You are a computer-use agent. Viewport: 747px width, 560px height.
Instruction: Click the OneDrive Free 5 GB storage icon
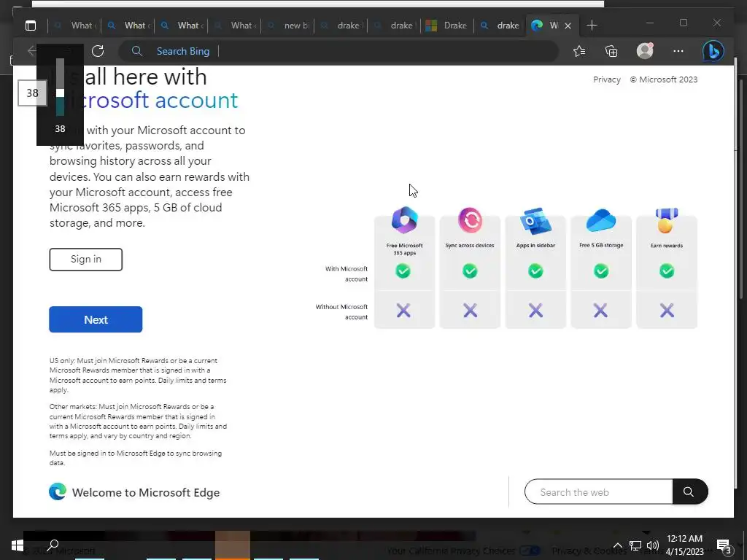pyautogui.click(x=601, y=220)
